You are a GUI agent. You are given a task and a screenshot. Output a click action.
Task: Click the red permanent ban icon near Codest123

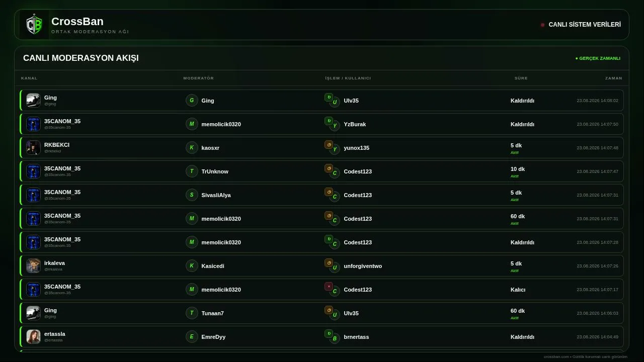[x=329, y=286]
